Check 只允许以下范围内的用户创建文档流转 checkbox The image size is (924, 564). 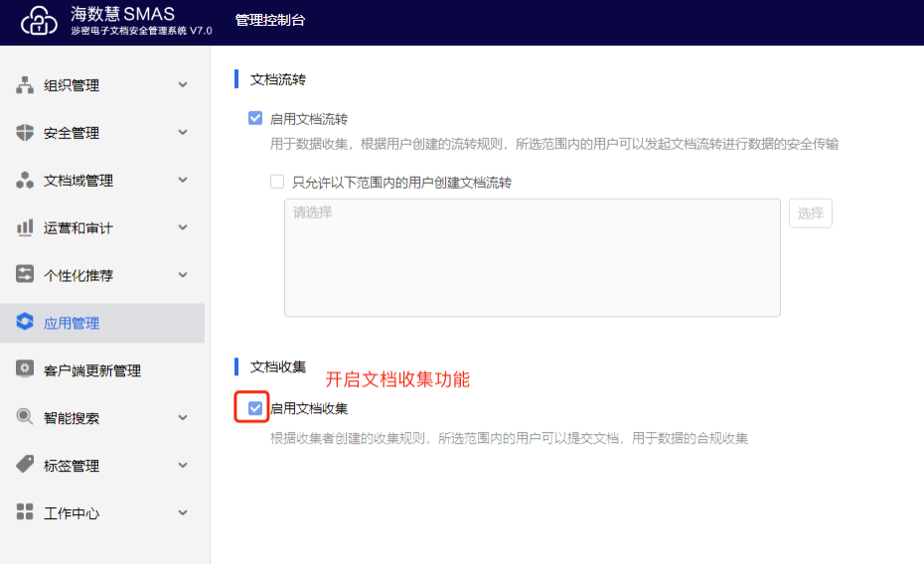tap(277, 182)
